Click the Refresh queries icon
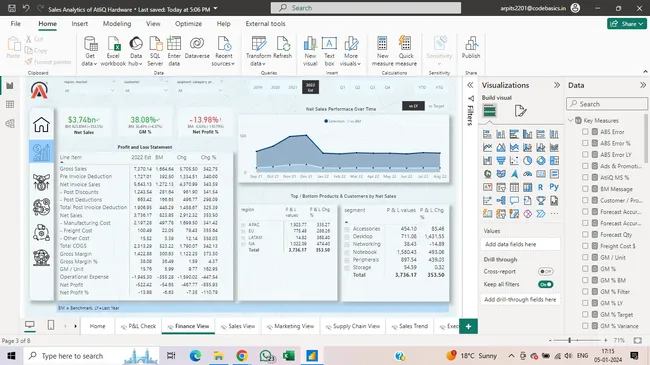This screenshot has width=650, height=365. pos(283,44)
